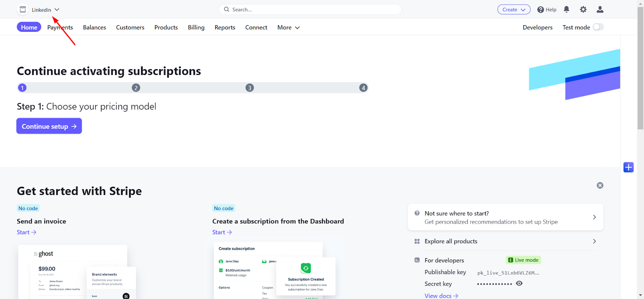Viewport: 644px width, 299px height.
Task: Click the blue plus icon on right edge
Action: (628, 167)
